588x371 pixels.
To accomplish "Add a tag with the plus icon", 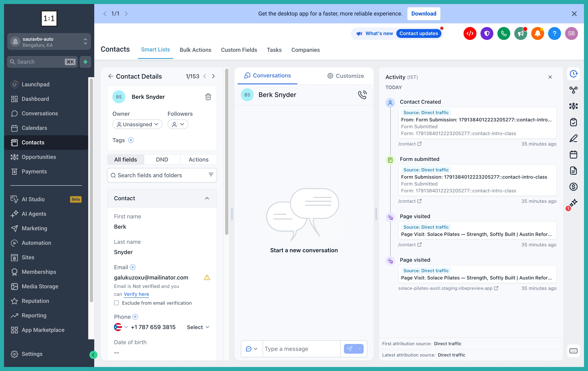I will point(131,140).
